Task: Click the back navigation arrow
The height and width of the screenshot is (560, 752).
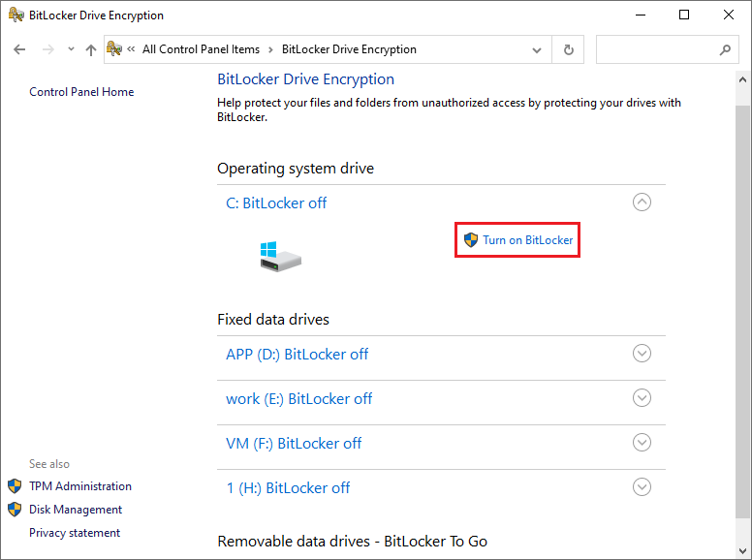Action: tap(19, 49)
